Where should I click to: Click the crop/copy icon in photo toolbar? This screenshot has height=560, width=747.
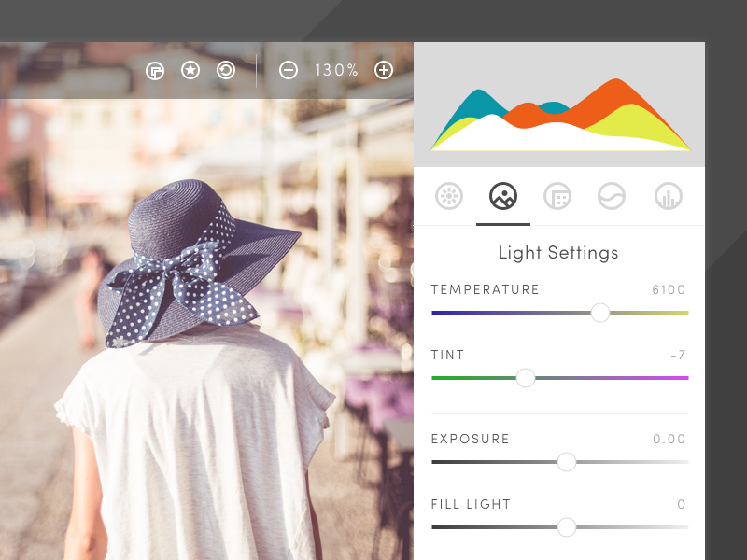click(155, 70)
